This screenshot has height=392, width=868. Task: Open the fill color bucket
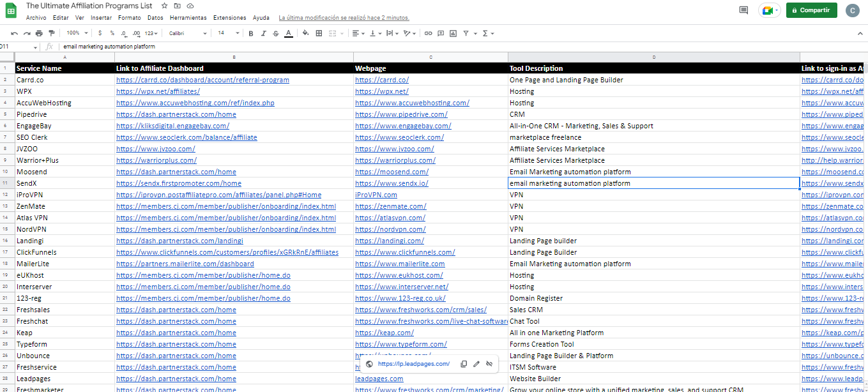tap(307, 33)
